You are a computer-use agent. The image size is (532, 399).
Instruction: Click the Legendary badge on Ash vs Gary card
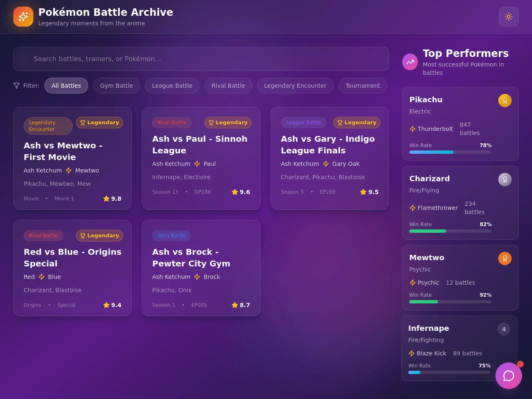click(x=357, y=123)
